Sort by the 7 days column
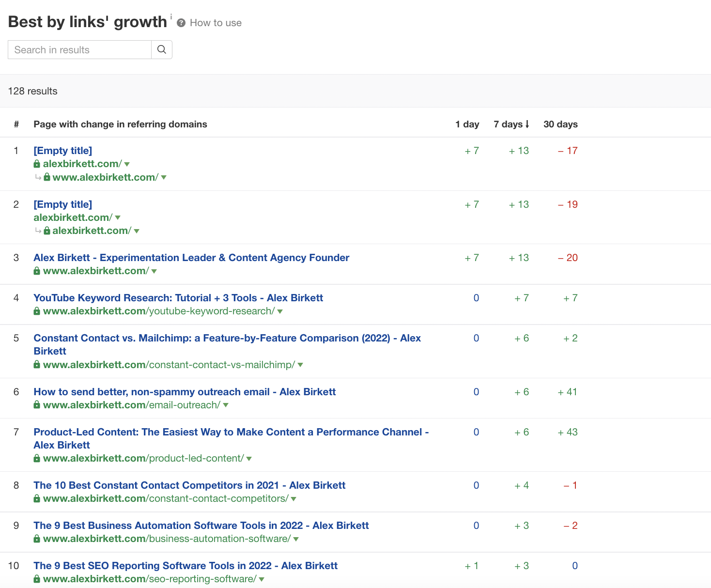This screenshot has width=711, height=588. pyautogui.click(x=511, y=124)
